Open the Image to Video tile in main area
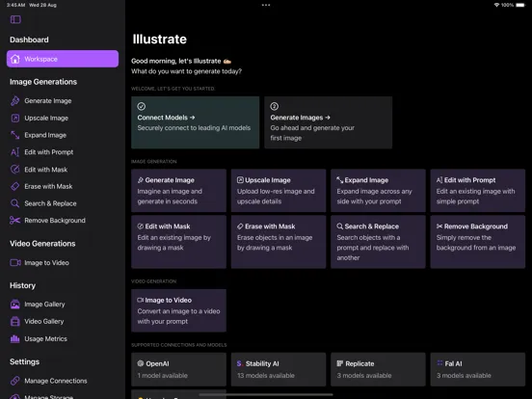 178,310
